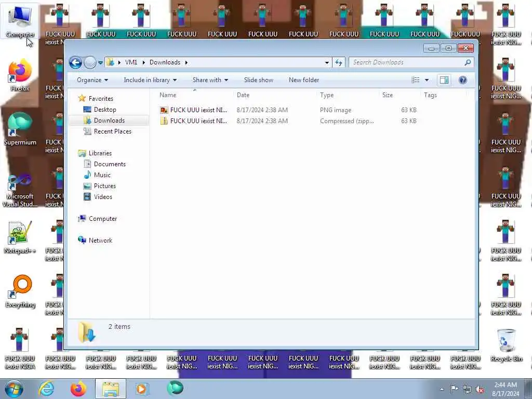Open the Organize menu
Image resolution: width=532 pixels, height=399 pixels.
pyautogui.click(x=92, y=80)
